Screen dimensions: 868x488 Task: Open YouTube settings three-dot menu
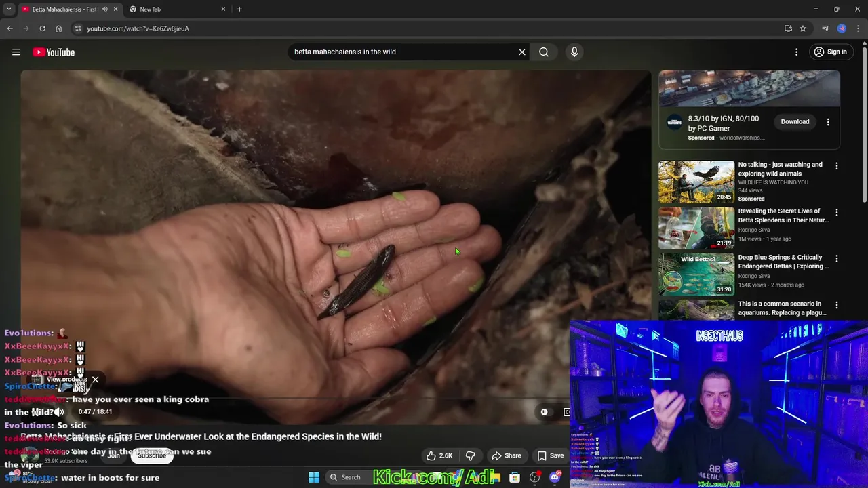click(797, 52)
